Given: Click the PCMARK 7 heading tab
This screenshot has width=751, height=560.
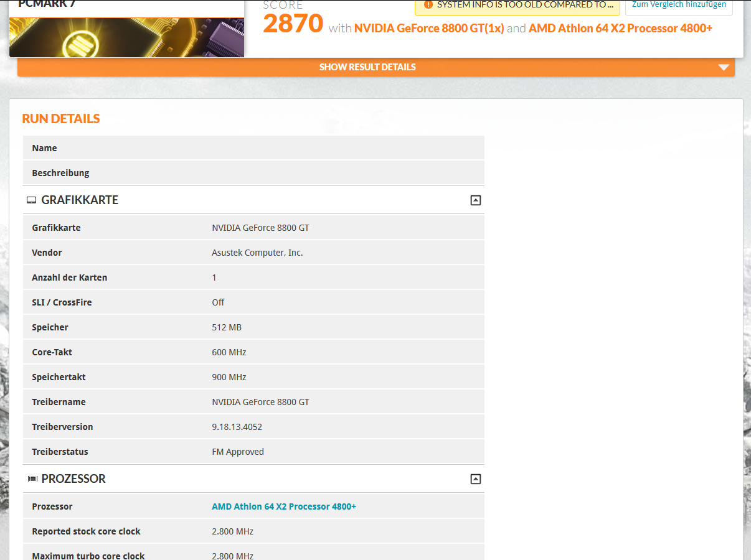Looking at the screenshot, I should point(47,3).
